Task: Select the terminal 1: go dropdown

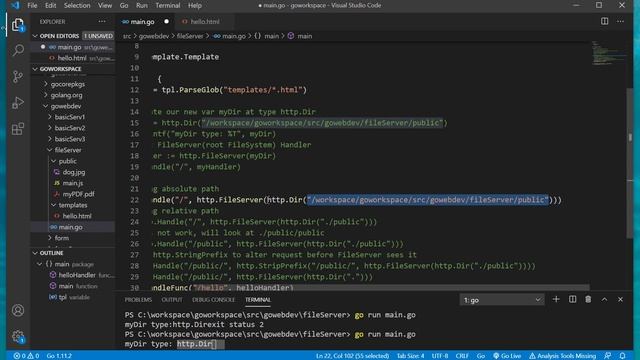Action: coord(502,300)
